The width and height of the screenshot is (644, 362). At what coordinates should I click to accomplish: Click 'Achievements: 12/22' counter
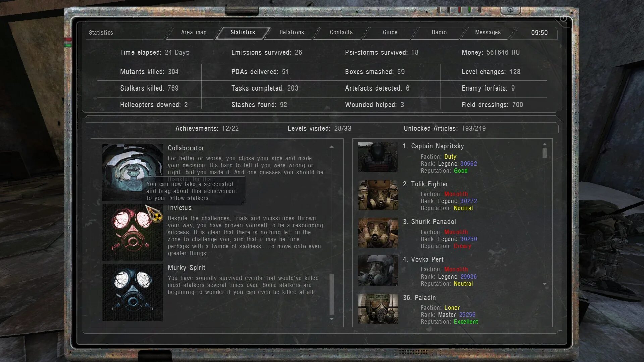(207, 128)
